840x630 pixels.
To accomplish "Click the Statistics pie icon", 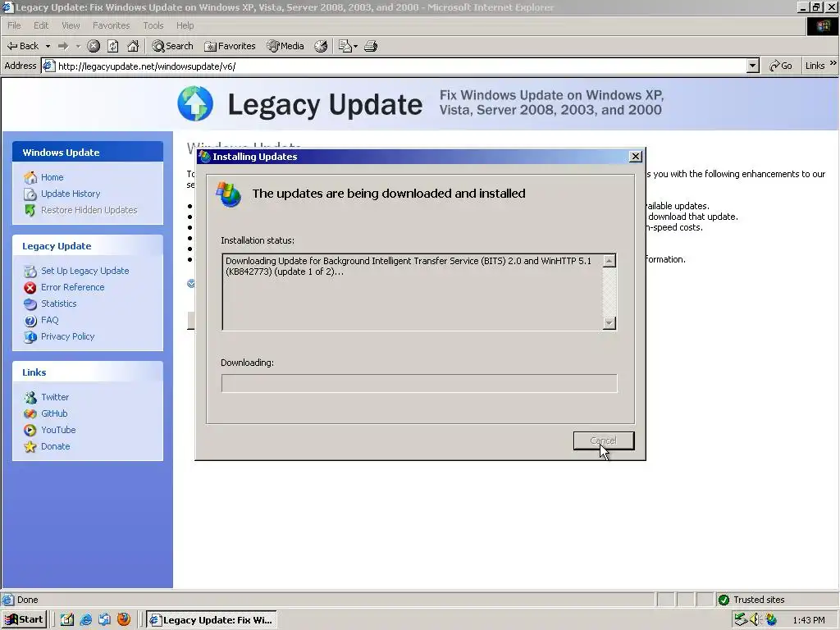I will 30,304.
